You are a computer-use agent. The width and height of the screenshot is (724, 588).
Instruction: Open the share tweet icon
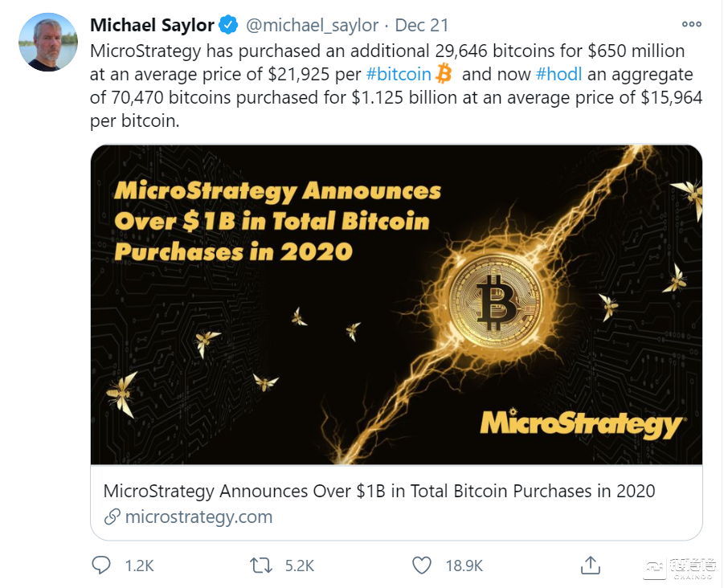pos(591,565)
